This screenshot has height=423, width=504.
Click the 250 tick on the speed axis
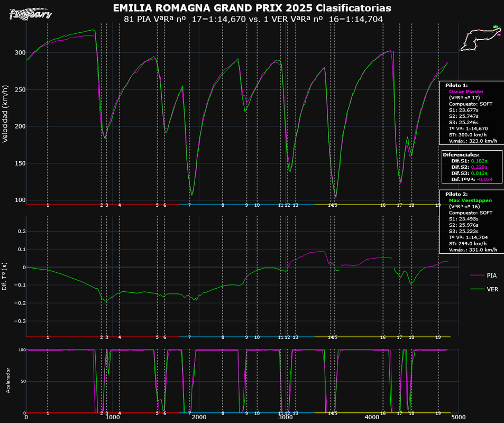(x=20, y=90)
